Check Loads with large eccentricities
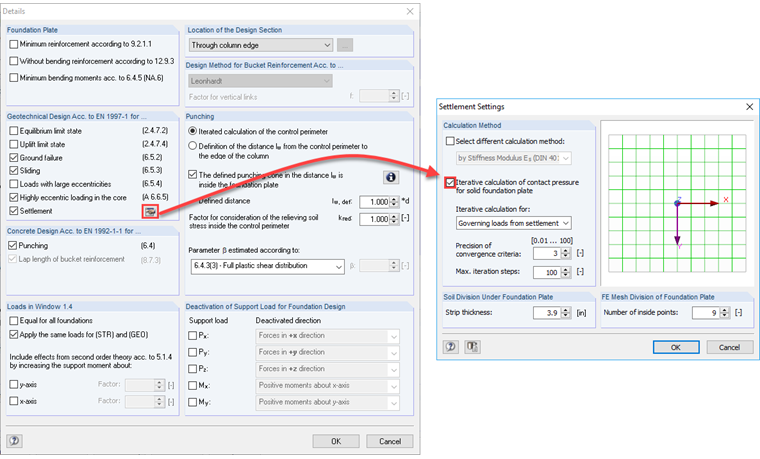The width and height of the screenshot is (760, 459). (x=14, y=184)
